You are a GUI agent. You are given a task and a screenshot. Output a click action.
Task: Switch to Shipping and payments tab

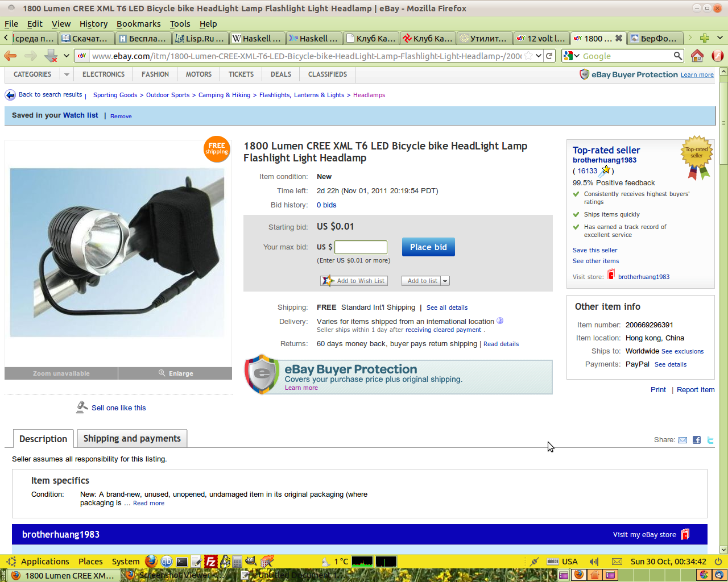coord(132,438)
